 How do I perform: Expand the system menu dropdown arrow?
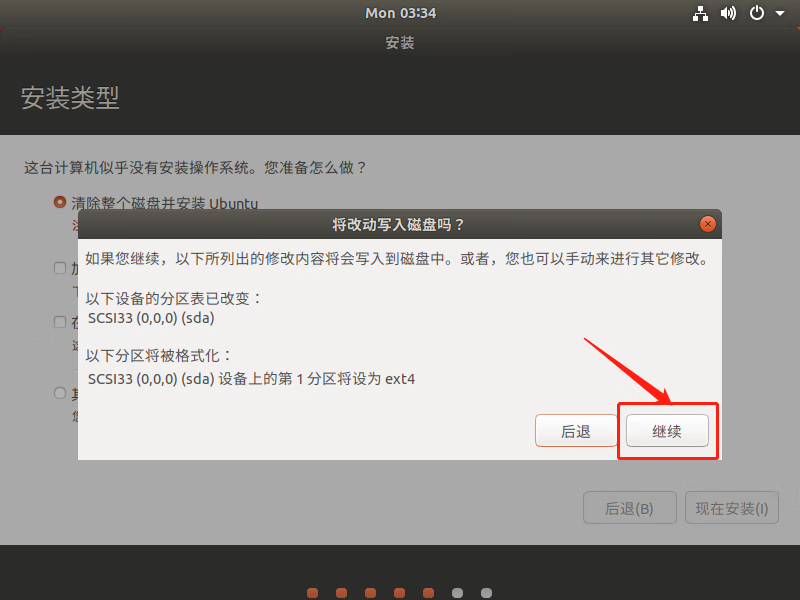tap(778, 14)
